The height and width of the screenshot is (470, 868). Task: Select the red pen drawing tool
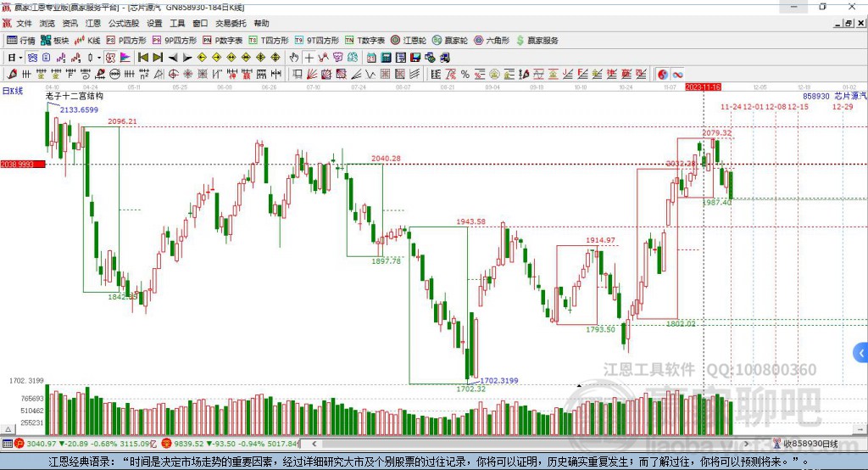pos(12,75)
